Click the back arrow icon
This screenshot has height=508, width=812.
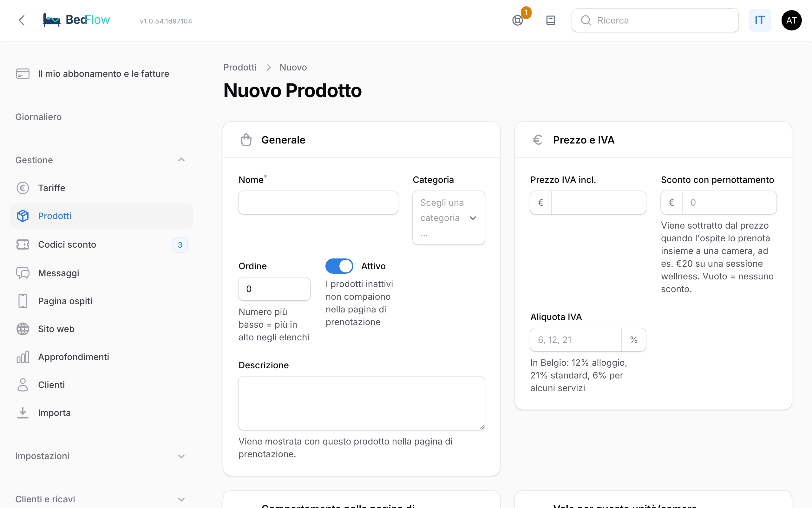(22, 20)
